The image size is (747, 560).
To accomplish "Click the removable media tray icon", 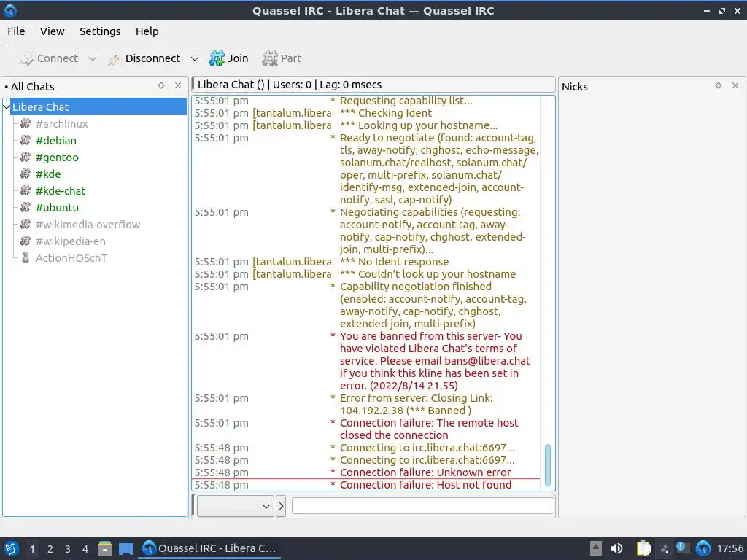I will tap(595, 548).
